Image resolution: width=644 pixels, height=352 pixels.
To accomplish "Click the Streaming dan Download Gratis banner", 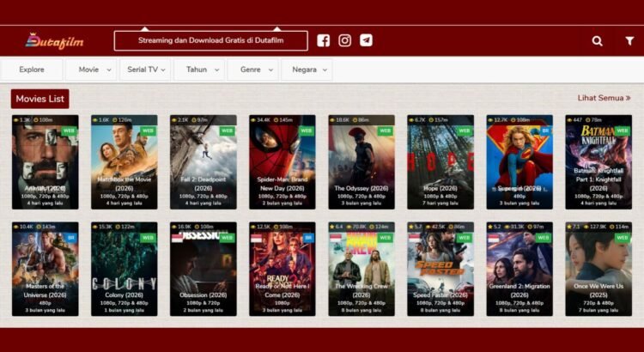I will click(x=210, y=40).
